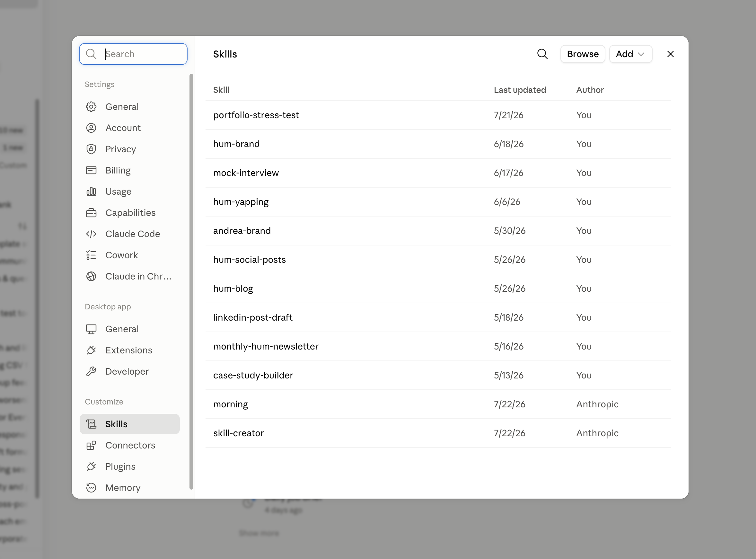Open the Claude Code brackets icon
The image size is (756, 559).
click(91, 234)
